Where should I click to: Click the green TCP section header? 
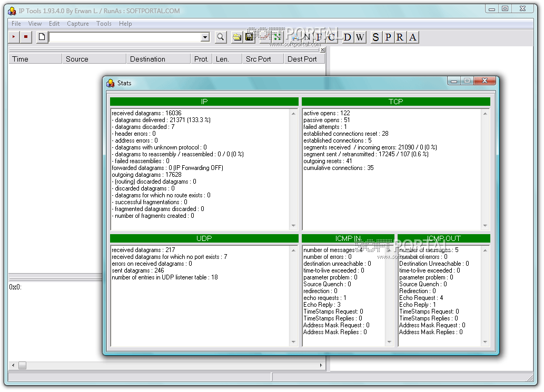point(396,102)
